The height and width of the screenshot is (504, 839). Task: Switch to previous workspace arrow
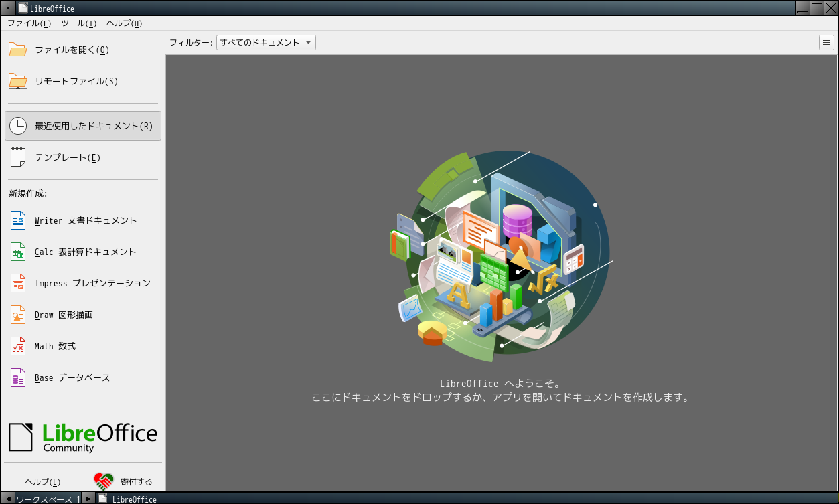point(7,499)
